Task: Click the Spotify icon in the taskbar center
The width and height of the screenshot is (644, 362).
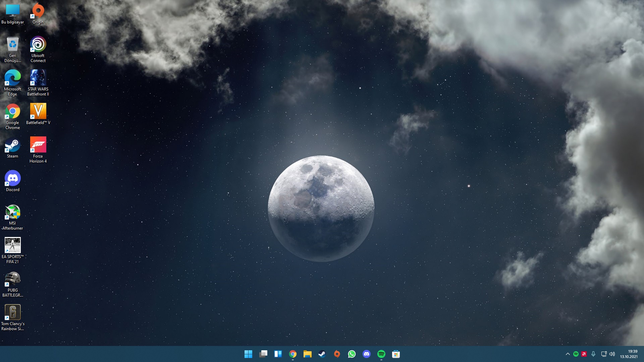Action: 381,354
